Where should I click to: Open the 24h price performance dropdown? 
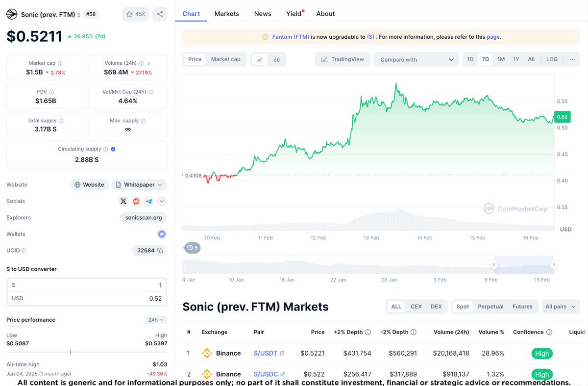(156, 320)
